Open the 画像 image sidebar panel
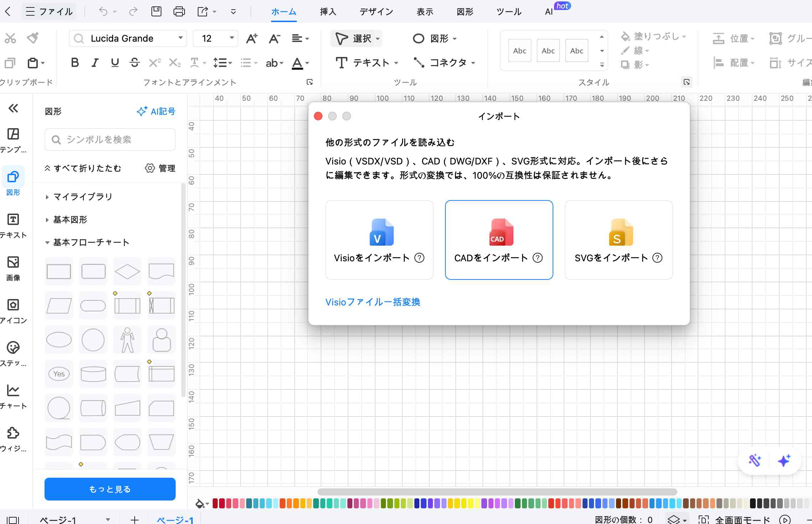 click(x=13, y=269)
